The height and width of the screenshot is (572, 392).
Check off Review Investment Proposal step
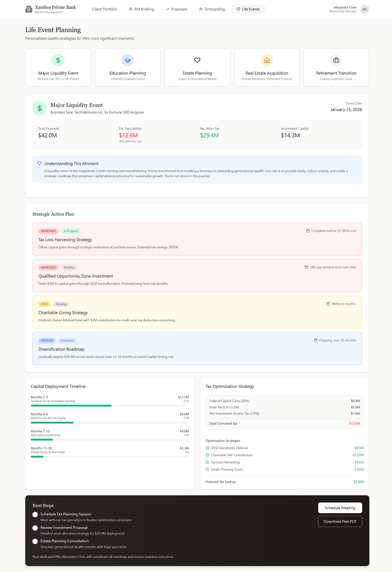(35, 528)
